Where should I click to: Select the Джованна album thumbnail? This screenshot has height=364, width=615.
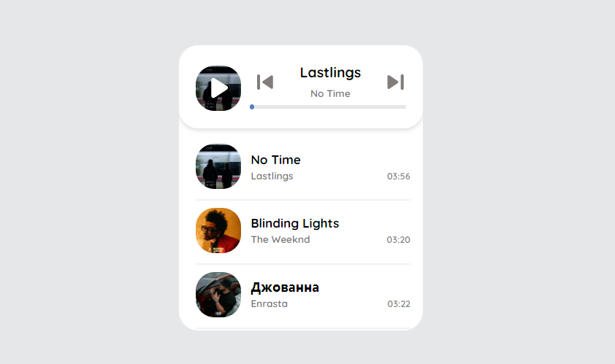coord(218,295)
